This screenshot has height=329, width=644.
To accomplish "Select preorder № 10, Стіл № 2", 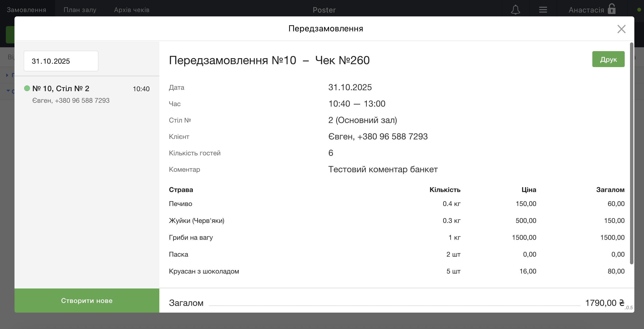I will pos(61,89).
